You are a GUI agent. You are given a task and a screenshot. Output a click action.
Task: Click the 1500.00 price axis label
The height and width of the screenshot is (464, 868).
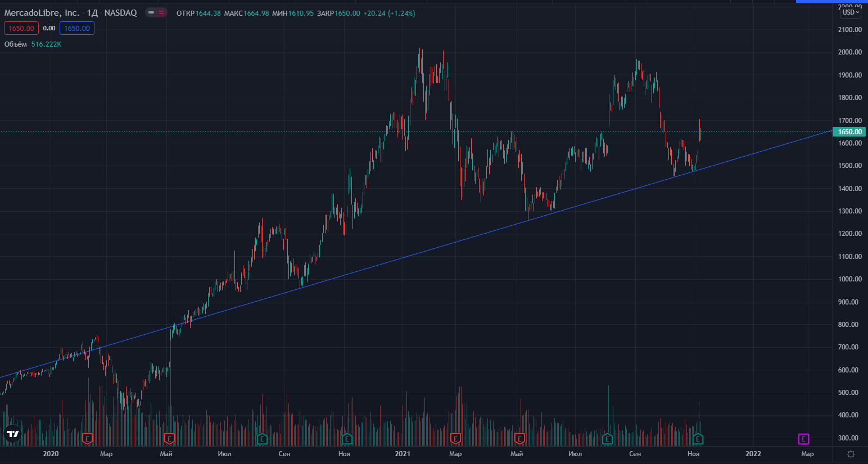pos(849,165)
